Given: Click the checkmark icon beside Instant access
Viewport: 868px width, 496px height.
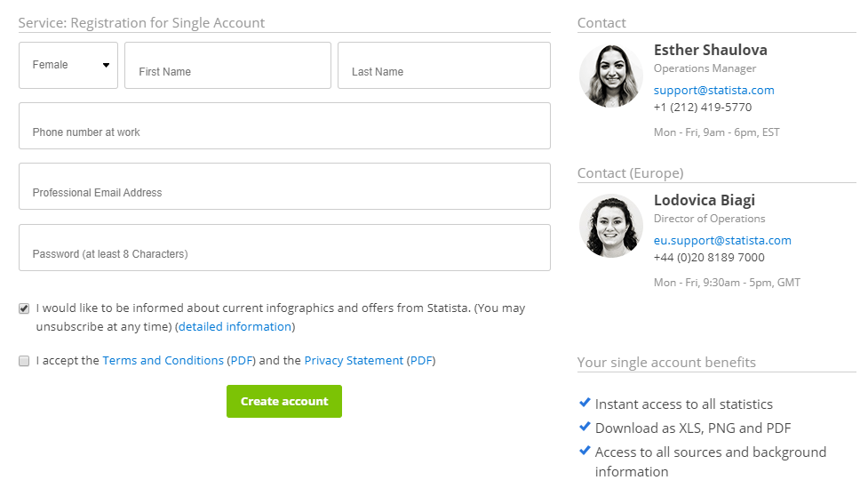Looking at the screenshot, I should coord(585,403).
